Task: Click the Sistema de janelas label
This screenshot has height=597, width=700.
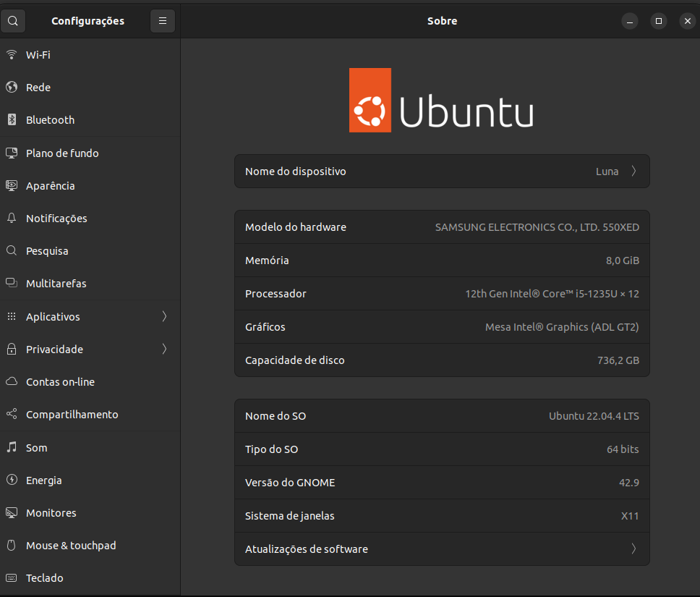Action: tap(290, 516)
